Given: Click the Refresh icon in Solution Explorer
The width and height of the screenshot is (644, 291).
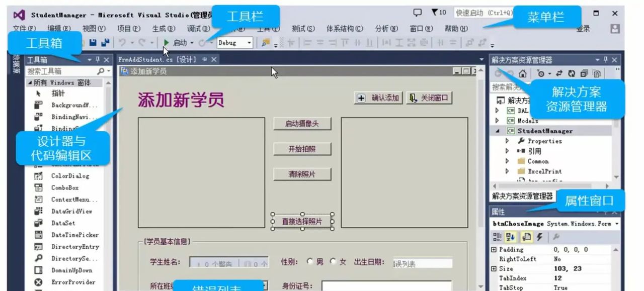Looking at the screenshot, I should pyautogui.click(x=572, y=74).
